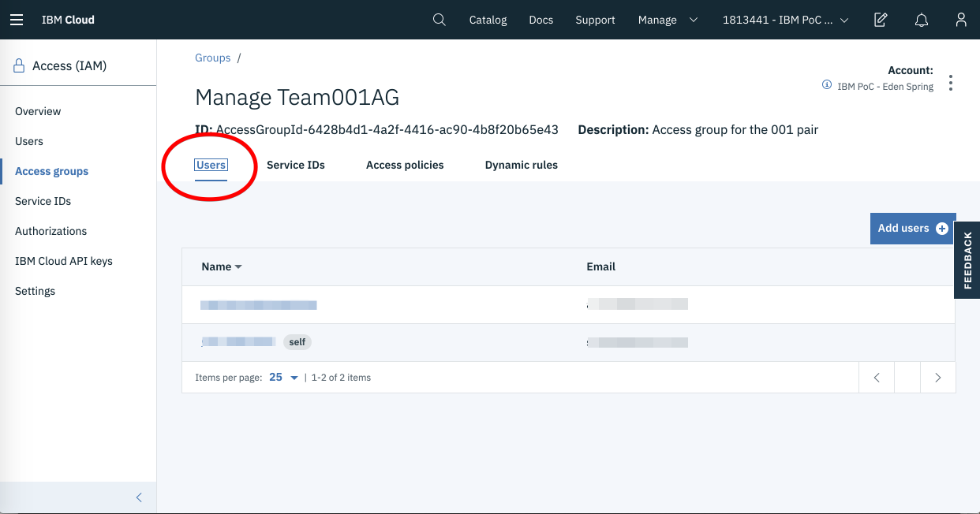
Task: Open the 1813441 - IBM PoC account switcher
Action: tap(785, 20)
